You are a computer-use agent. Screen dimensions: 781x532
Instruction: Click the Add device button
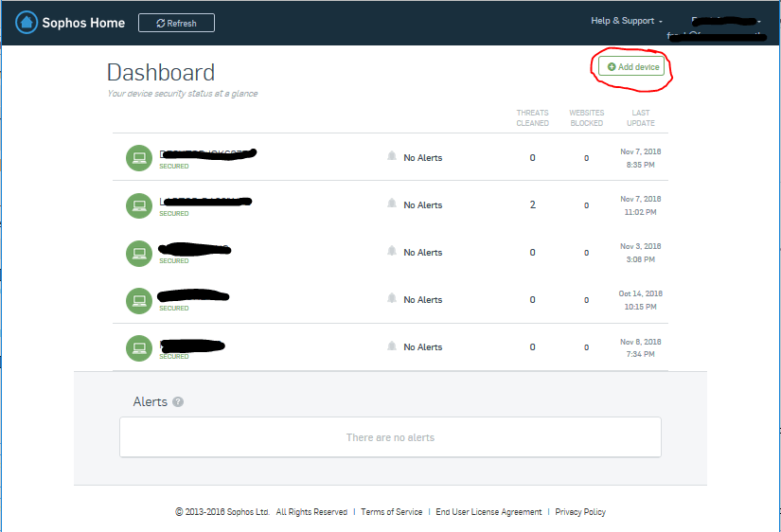(631, 67)
